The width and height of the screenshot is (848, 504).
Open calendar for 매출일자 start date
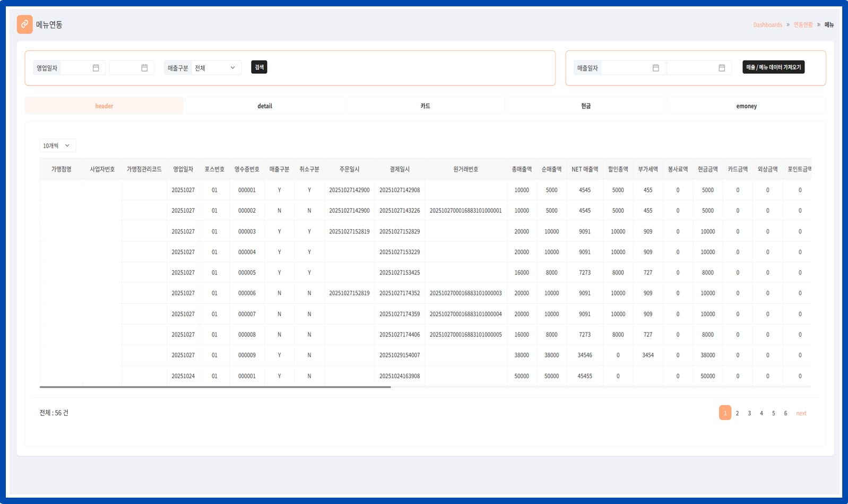655,68
